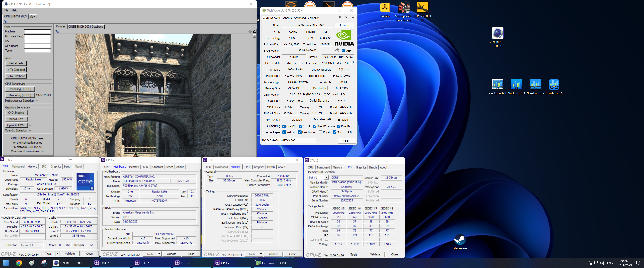Click the pin arrow icon below Pictures tab
Viewport: 644px width, 268px height.
(57, 31)
